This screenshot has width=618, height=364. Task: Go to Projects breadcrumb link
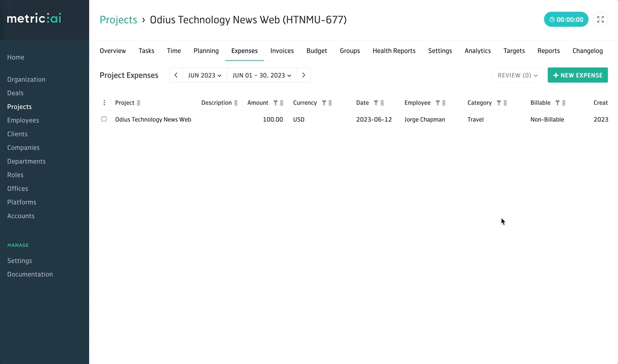tap(118, 20)
